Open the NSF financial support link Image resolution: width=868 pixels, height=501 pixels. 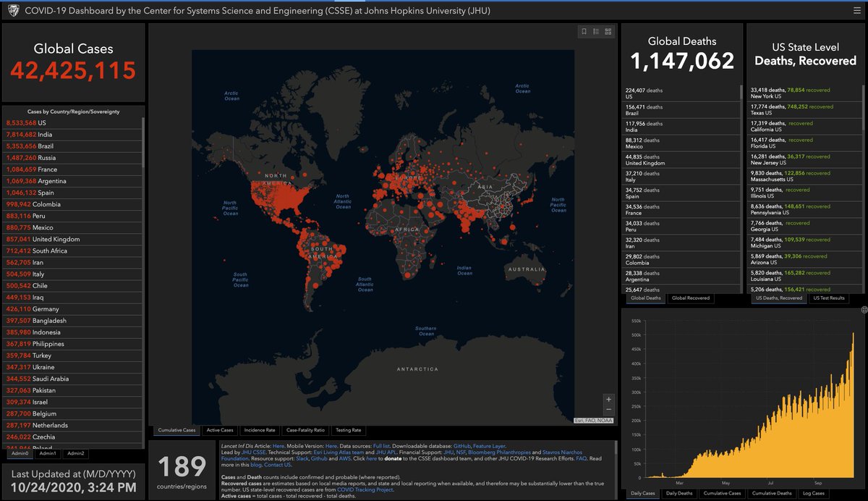460,452
